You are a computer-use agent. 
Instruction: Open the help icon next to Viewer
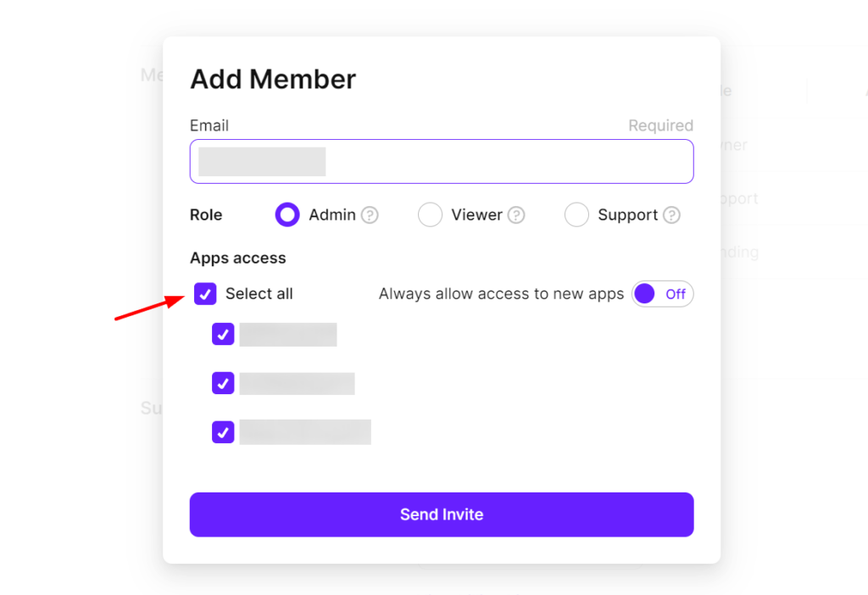[516, 215]
